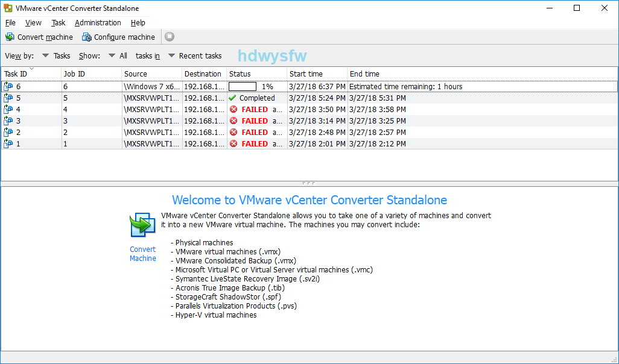This screenshot has height=364, width=619.
Task: Click '1%' progress percentage text
Action: (268, 86)
